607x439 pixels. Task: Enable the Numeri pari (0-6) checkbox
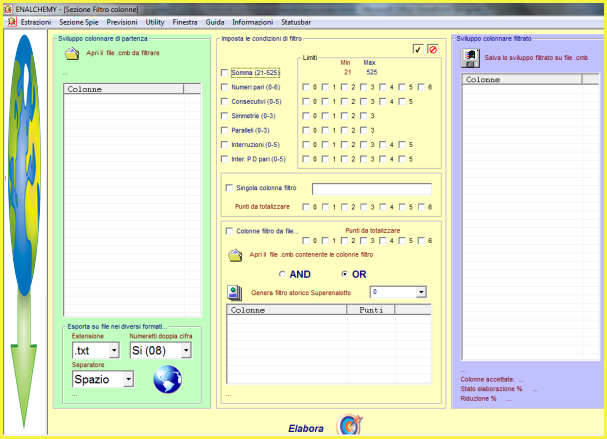click(x=224, y=87)
